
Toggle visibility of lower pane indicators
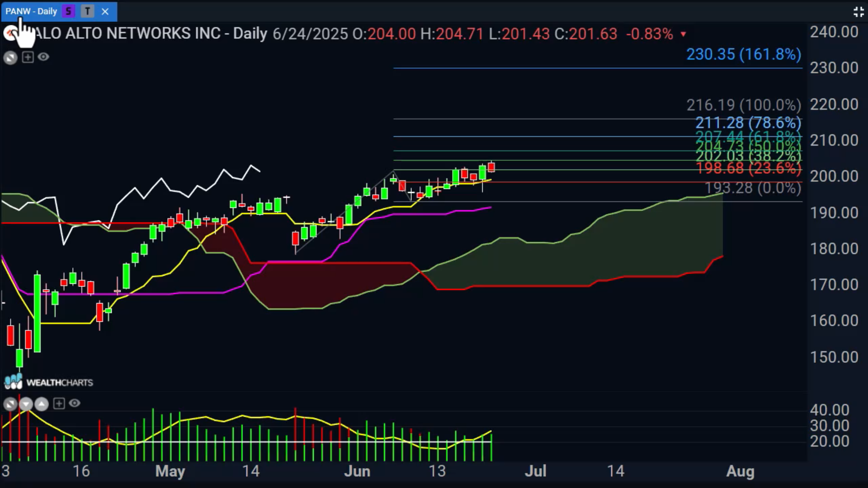75,403
